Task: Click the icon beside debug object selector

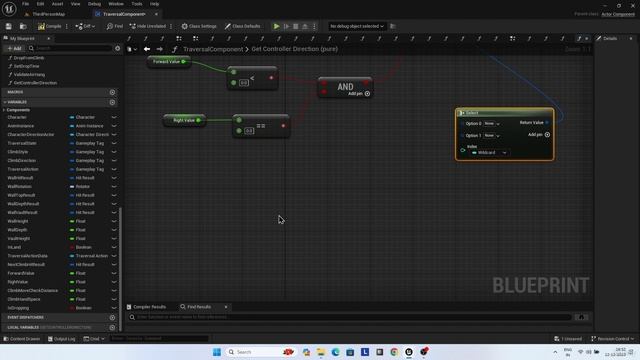Action: (393, 26)
